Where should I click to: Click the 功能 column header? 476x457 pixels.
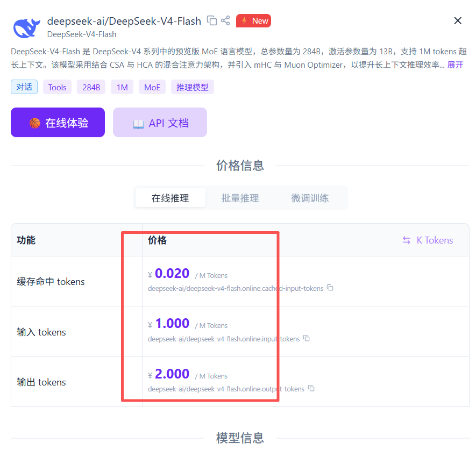(x=26, y=240)
